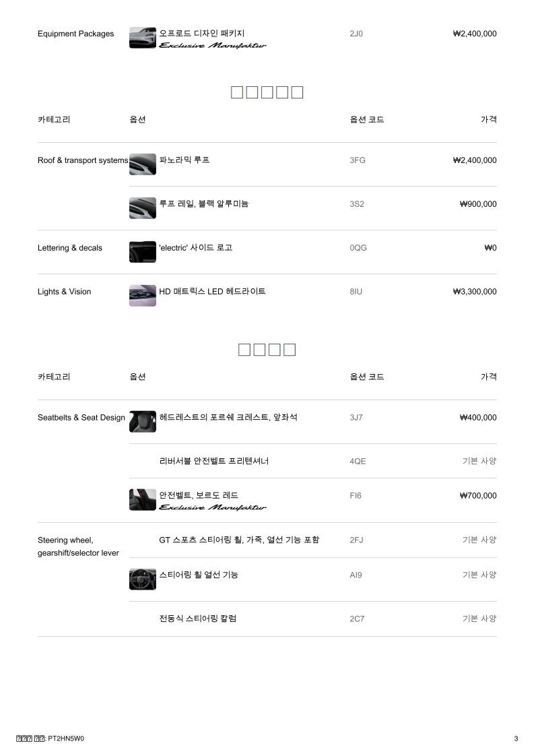Click Exclusive Manufaktur logo under 오프로드 디자인 패키지
This screenshot has width=534, height=756.
(x=212, y=46)
